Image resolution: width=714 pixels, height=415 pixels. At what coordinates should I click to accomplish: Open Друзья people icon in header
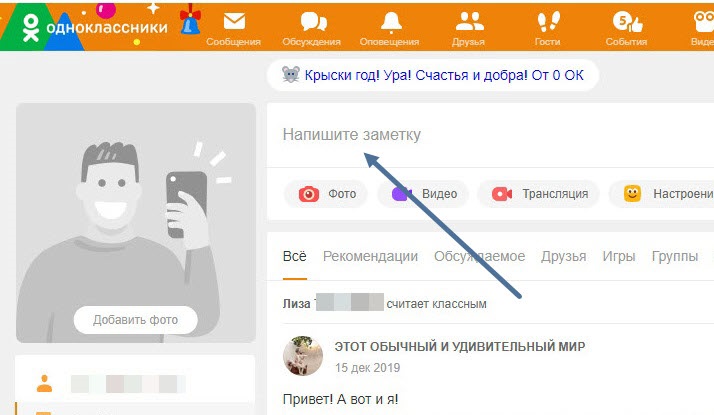tap(469, 21)
